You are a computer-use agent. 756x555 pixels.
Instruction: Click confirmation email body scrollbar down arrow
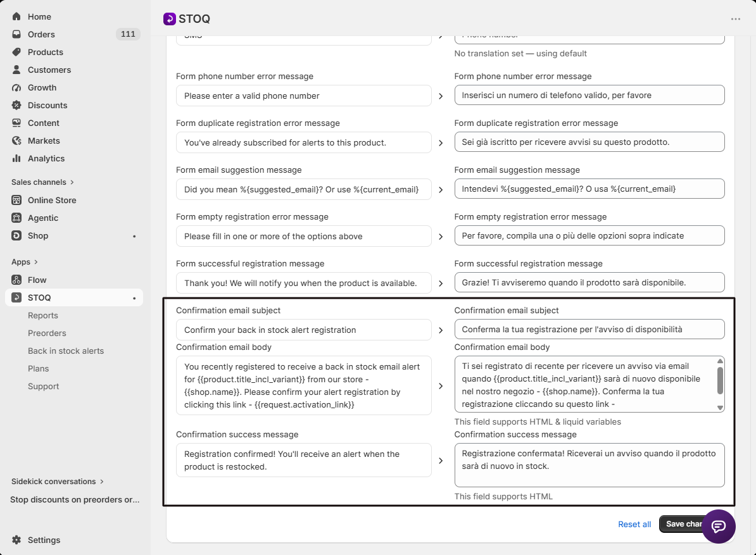click(720, 408)
